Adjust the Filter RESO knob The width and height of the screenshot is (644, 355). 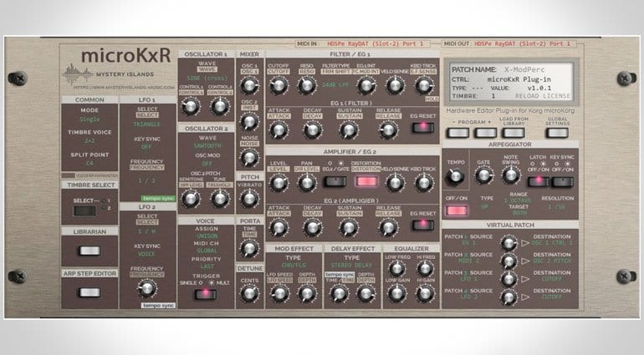[x=306, y=85]
